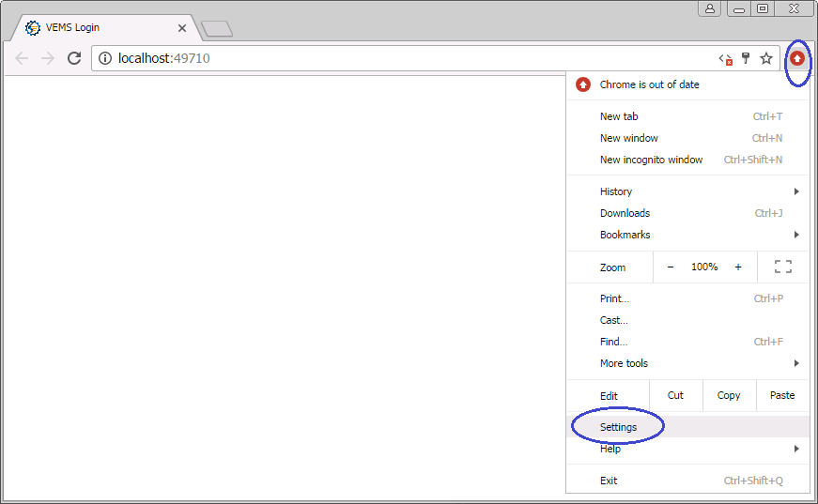Click the Copy button in Edit row
This screenshot has width=818, height=504.
(729, 395)
